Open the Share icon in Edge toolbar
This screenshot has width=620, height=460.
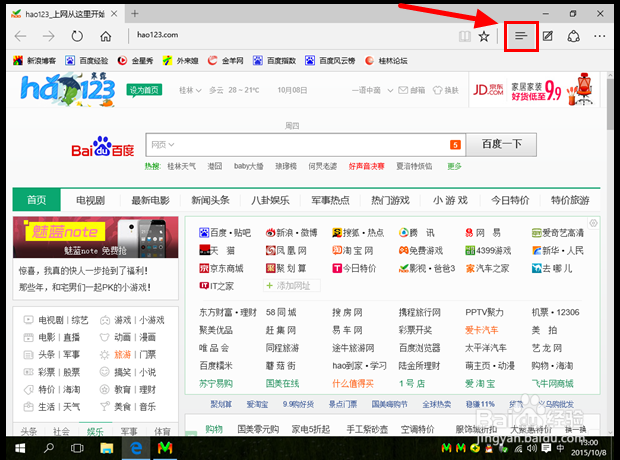573,36
